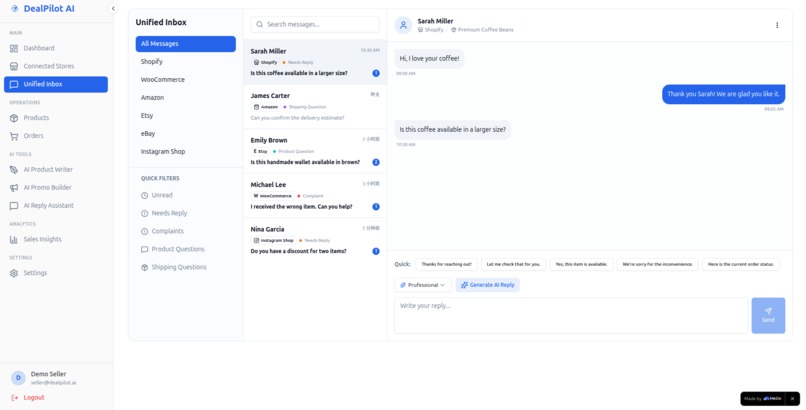Open Emily Brown's conversation
The width and height of the screenshot is (806, 410).
(315, 152)
